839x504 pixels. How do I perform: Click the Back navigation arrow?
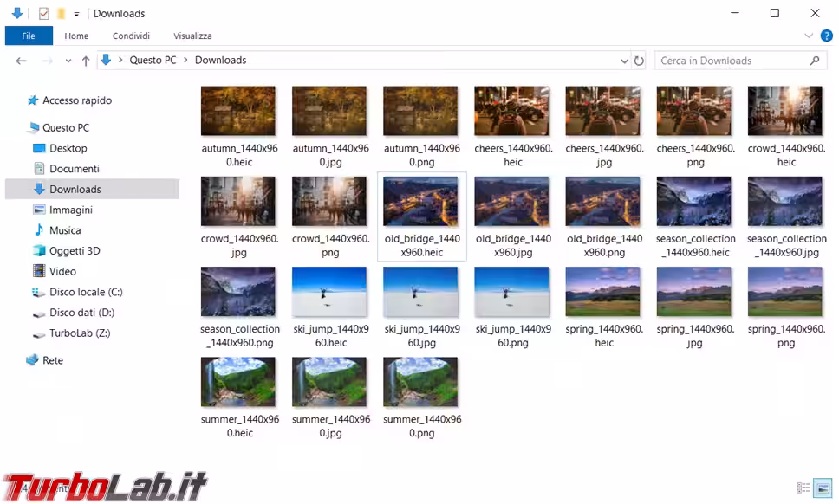[x=21, y=61]
